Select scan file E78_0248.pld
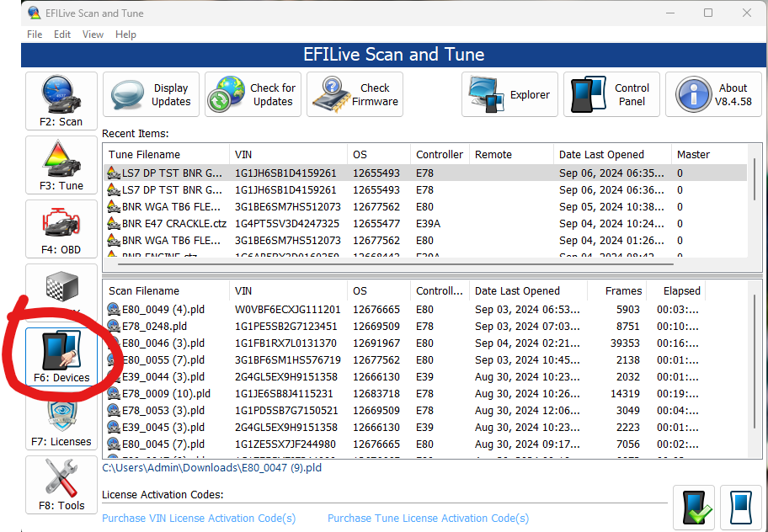The image size is (768, 532). [425, 326]
